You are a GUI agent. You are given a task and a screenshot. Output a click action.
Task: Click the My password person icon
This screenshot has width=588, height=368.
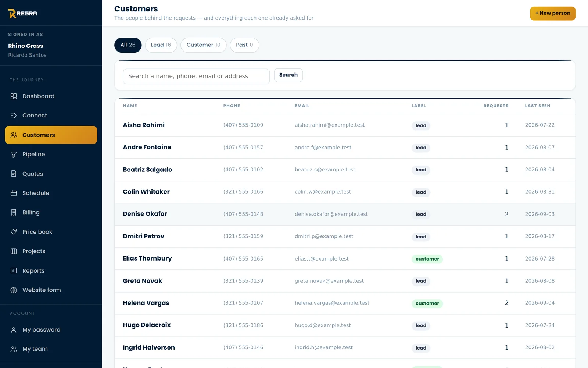coord(14,330)
